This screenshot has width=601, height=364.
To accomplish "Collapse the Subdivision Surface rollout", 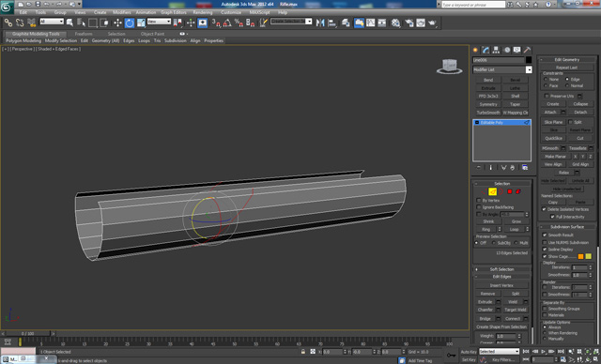I will pyautogui.click(x=567, y=227).
